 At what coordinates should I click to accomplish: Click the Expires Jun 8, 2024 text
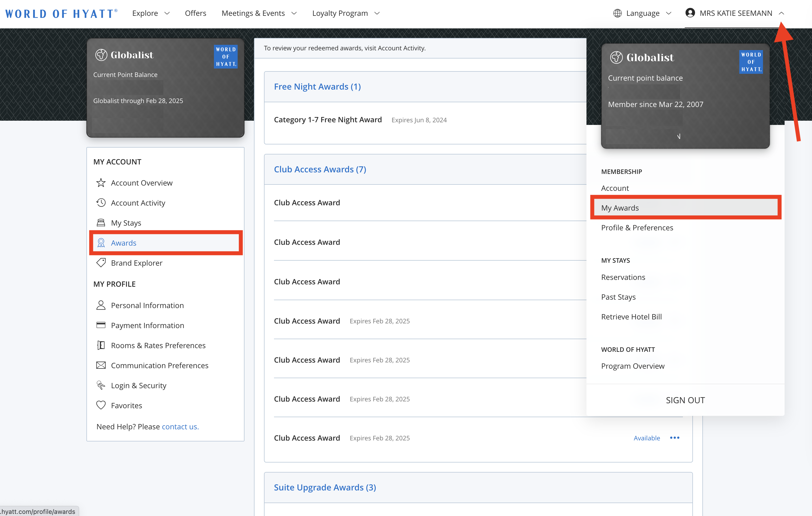click(419, 120)
